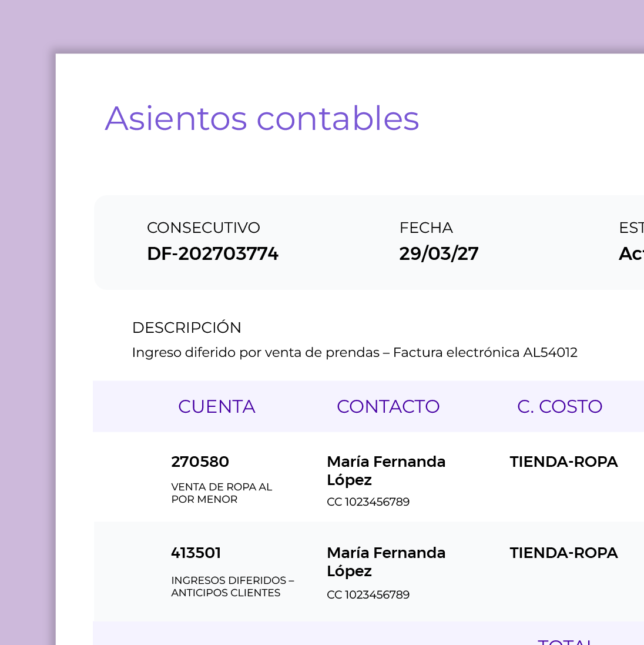Click 'VENTA DE ROPA AL POR MENOR' account name
Viewport: 644px width, 645px height.
[222, 493]
